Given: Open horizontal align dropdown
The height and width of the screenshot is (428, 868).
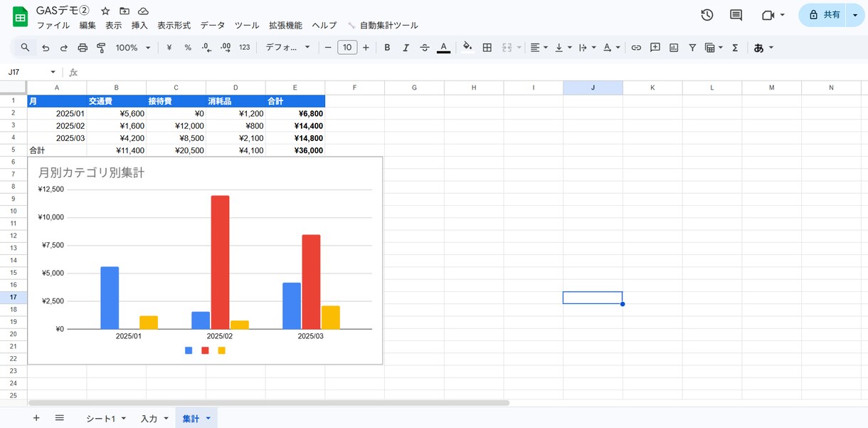Looking at the screenshot, I should point(539,48).
